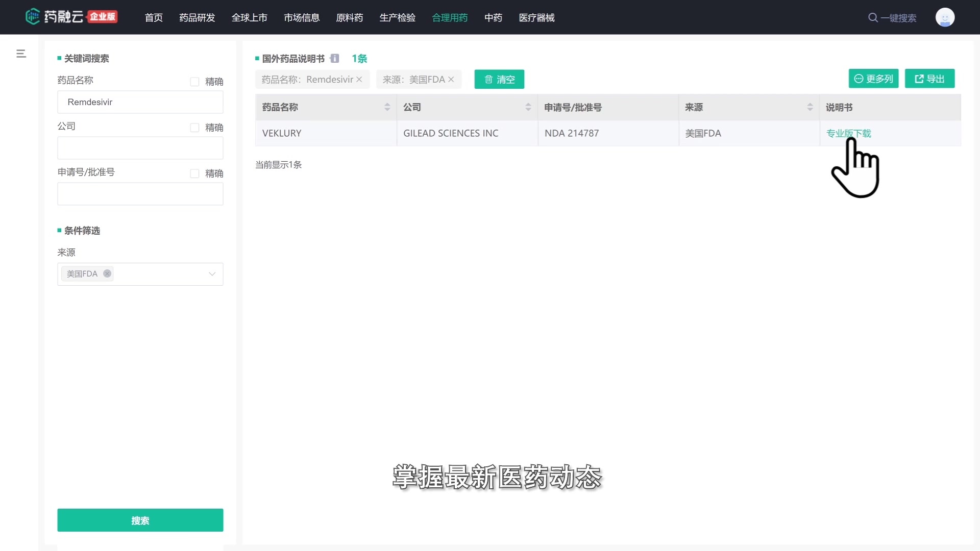980x551 pixels.
Task: Sort table by 公司 column
Action: (528, 107)
